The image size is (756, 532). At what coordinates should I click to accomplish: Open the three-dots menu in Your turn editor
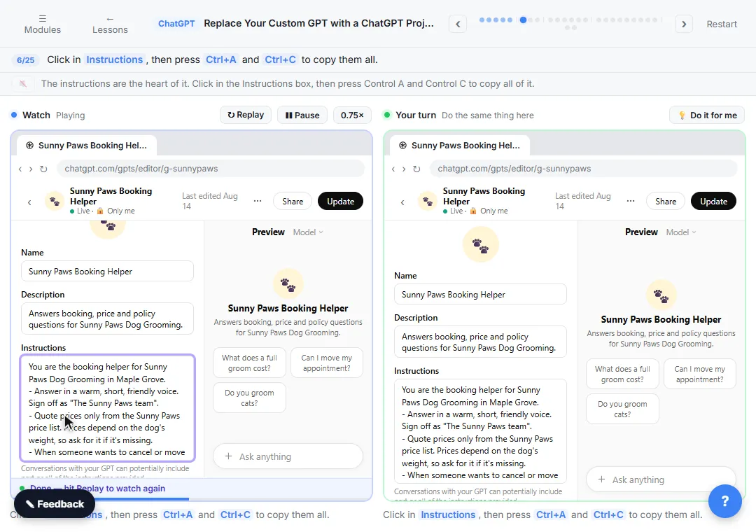pyautogui.click(x=631, y=201)
